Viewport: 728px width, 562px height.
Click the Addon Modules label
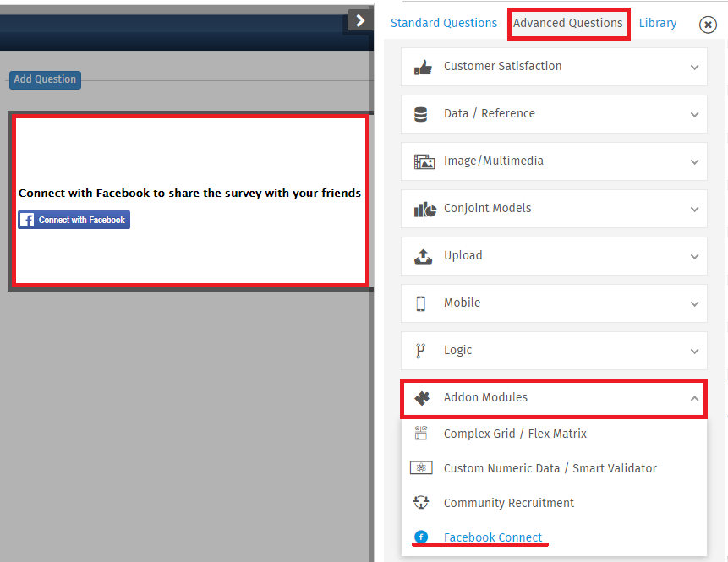pyautogui.click(x=485, y=398)
